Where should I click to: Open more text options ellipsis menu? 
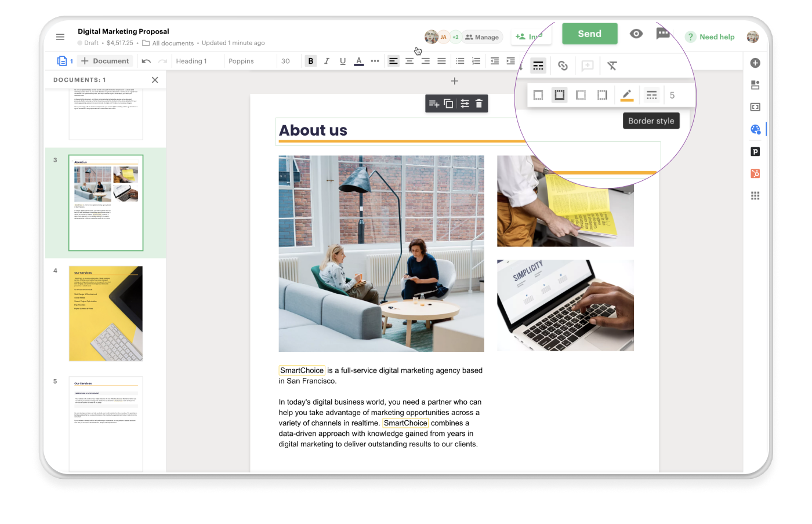[375, 61]
